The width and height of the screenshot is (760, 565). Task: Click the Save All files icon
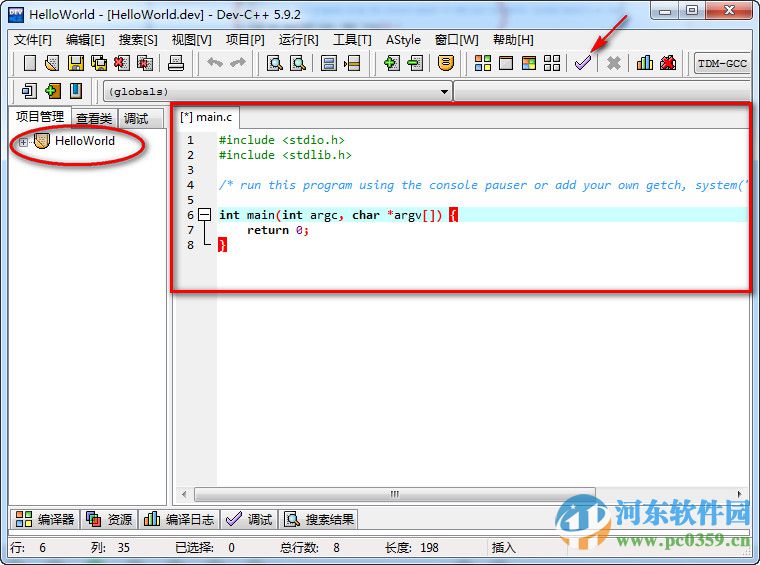99,63
